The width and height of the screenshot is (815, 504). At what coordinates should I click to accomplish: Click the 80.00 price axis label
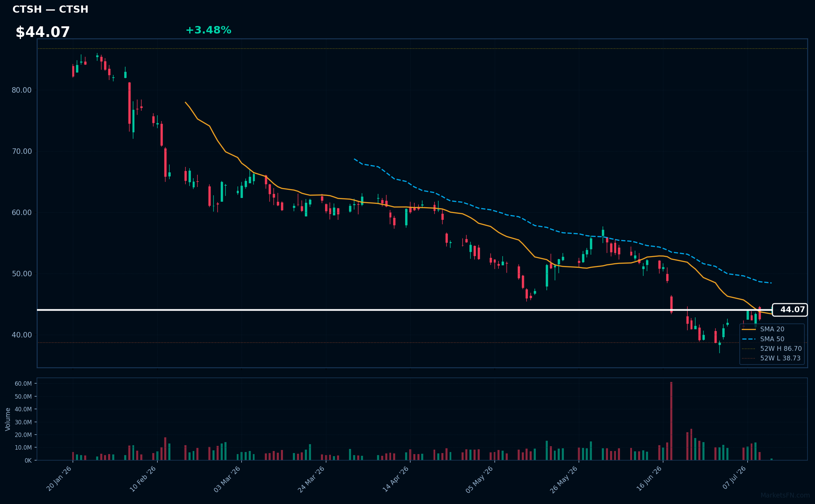point(22,90)
